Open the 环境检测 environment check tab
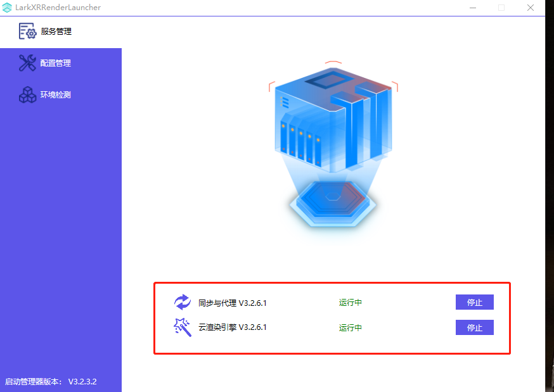This screenshot has width=554, height=392. coord(61,95)
